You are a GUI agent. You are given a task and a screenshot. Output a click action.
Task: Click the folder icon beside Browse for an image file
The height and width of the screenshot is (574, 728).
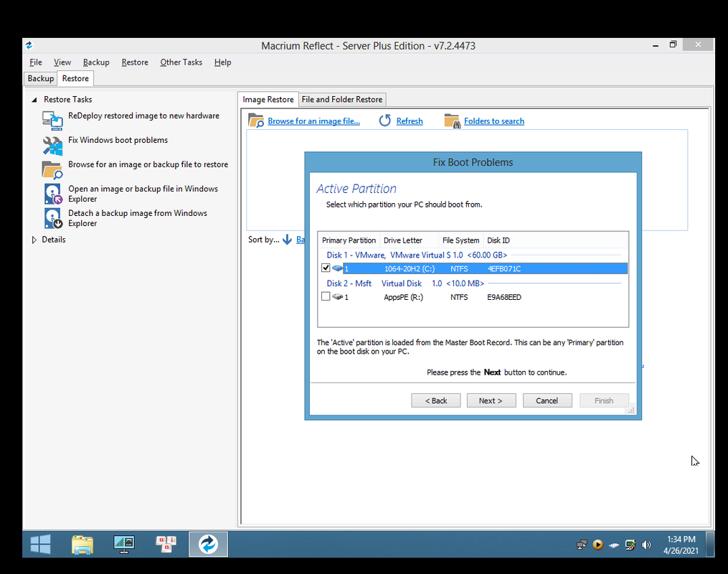tap(256, 121)
